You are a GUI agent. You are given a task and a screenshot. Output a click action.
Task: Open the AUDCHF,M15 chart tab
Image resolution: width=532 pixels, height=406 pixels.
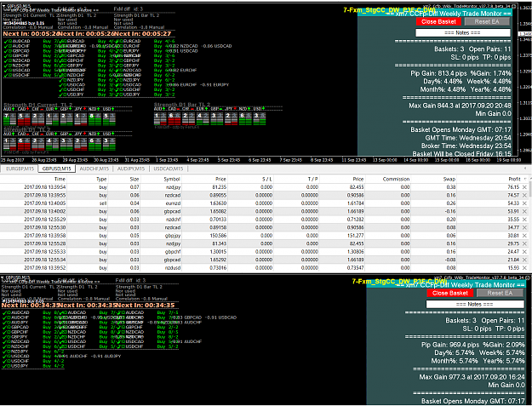[94, 169]
